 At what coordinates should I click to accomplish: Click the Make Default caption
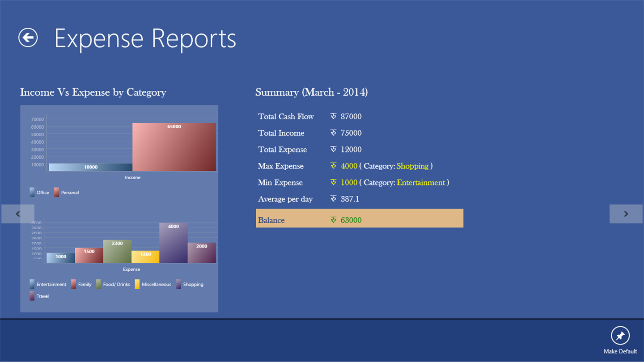click(x=620, y=351)
